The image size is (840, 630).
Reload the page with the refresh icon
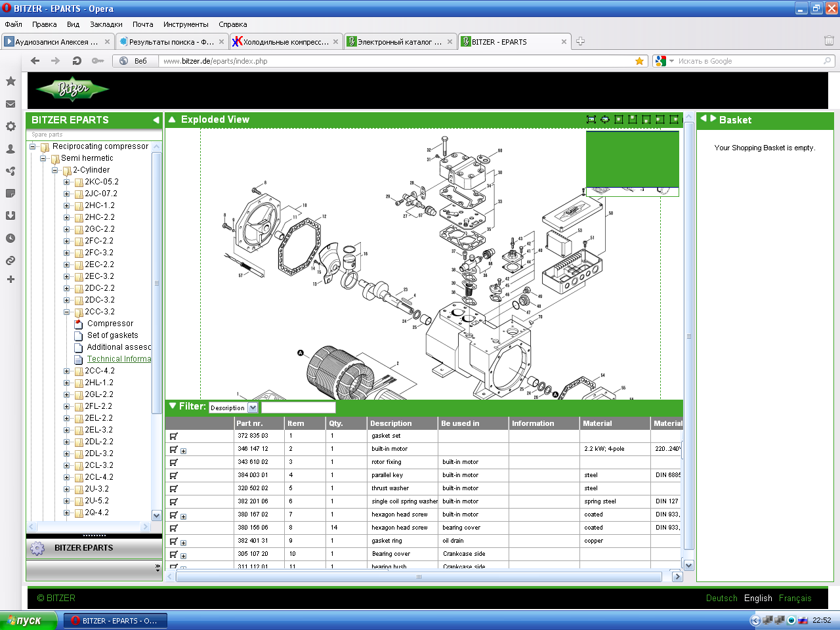77,61
